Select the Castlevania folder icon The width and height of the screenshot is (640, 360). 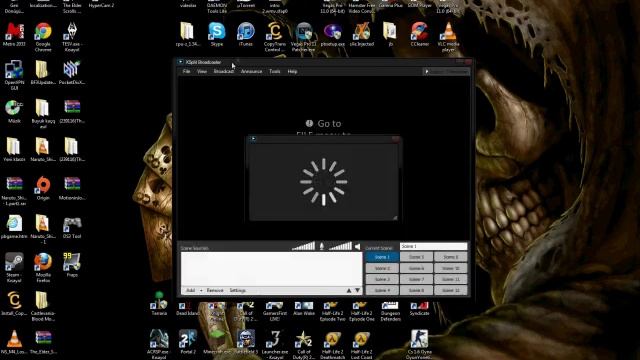pyautogui.click(x=43, y=306)
